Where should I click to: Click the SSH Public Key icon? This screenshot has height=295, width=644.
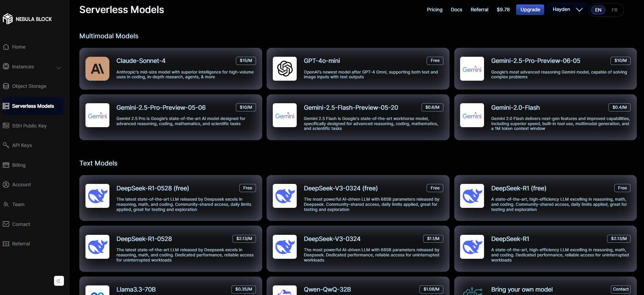pyautogui.click(x=6, y=126)
